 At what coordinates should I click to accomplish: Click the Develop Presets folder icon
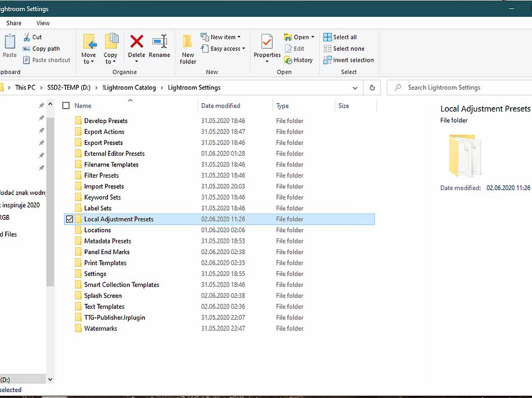click(78, 121)
